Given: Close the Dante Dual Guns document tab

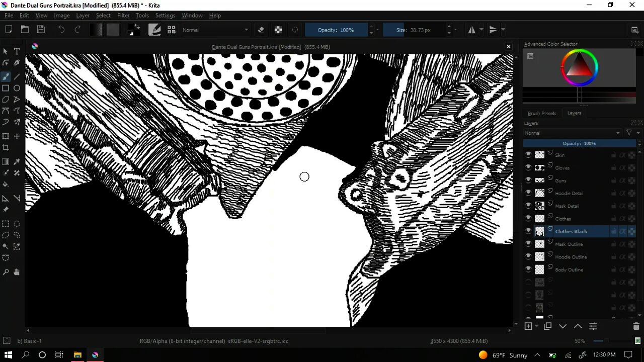Looking at the screenshot, I should (x=509, y=46).
